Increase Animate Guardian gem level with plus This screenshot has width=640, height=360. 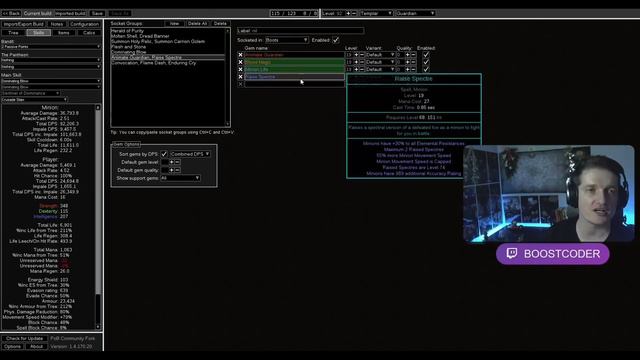356,55
